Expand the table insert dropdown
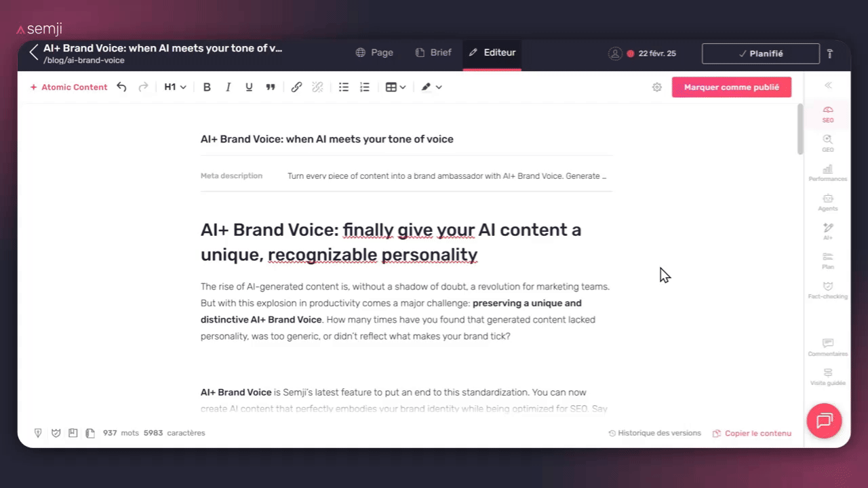 click(x=395, y=87)
